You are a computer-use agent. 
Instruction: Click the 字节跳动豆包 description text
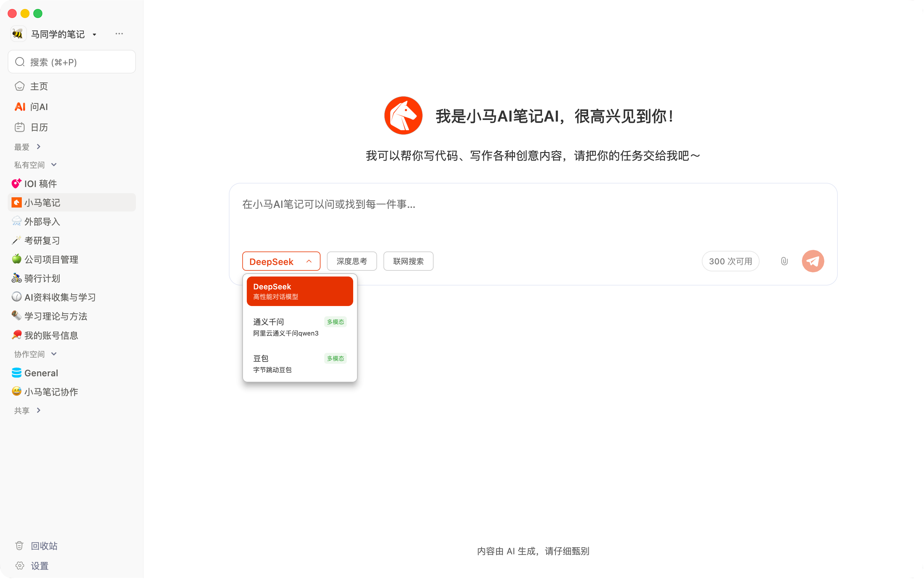[272, 370]
